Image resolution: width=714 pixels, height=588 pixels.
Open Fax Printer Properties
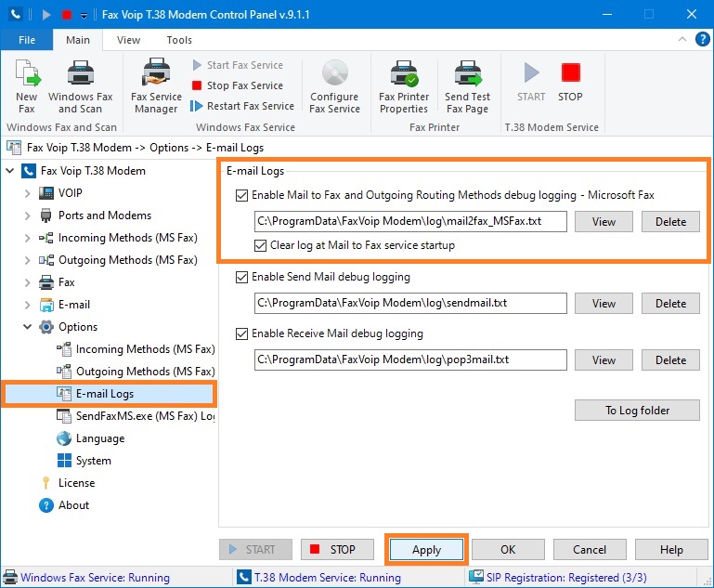pyautogui.click(x=404, y=86)
